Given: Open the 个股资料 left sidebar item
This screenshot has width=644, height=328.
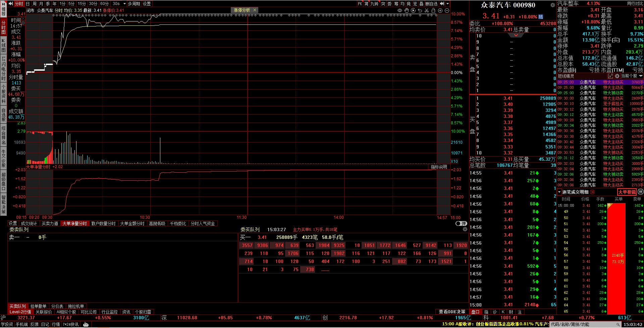Looking at the screenshot, I should [3, 94].
